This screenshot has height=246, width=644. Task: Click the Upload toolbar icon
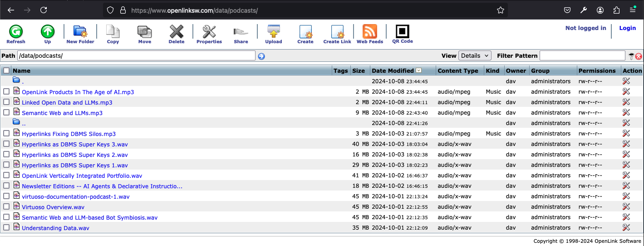tap(274, 31)
